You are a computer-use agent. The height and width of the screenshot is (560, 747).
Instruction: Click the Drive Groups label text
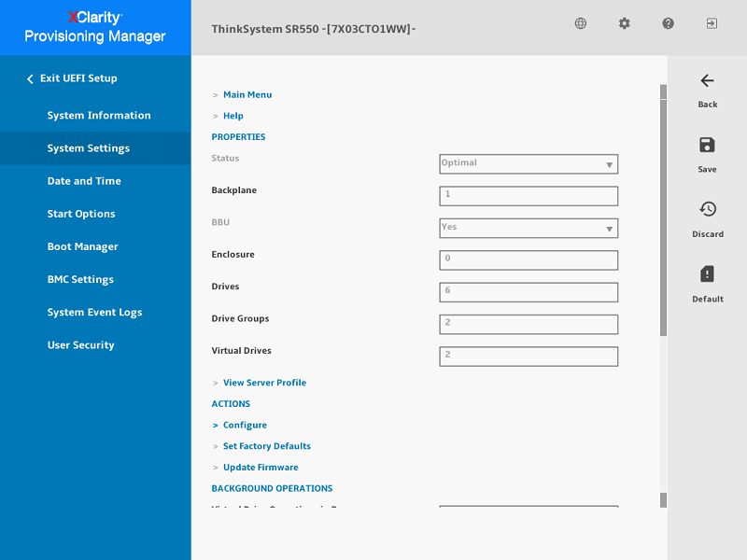tap(240, 318)
